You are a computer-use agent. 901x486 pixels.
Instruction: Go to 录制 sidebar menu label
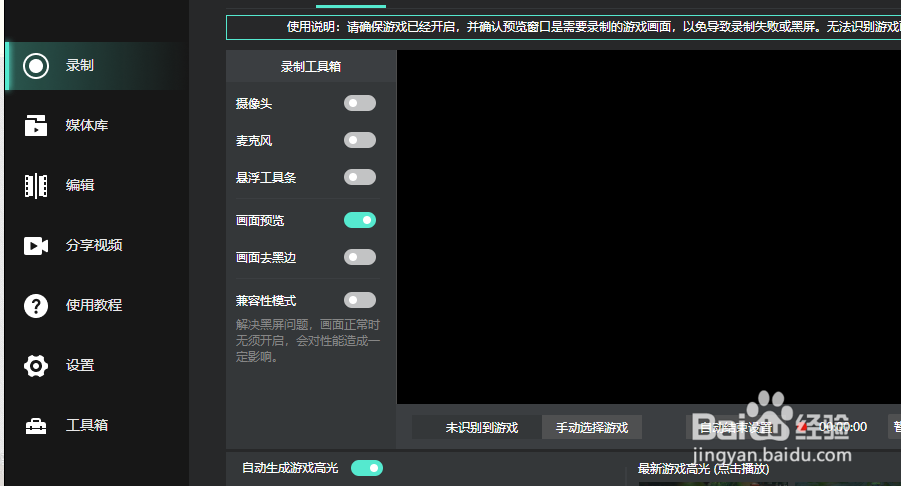tap(79, 65)
